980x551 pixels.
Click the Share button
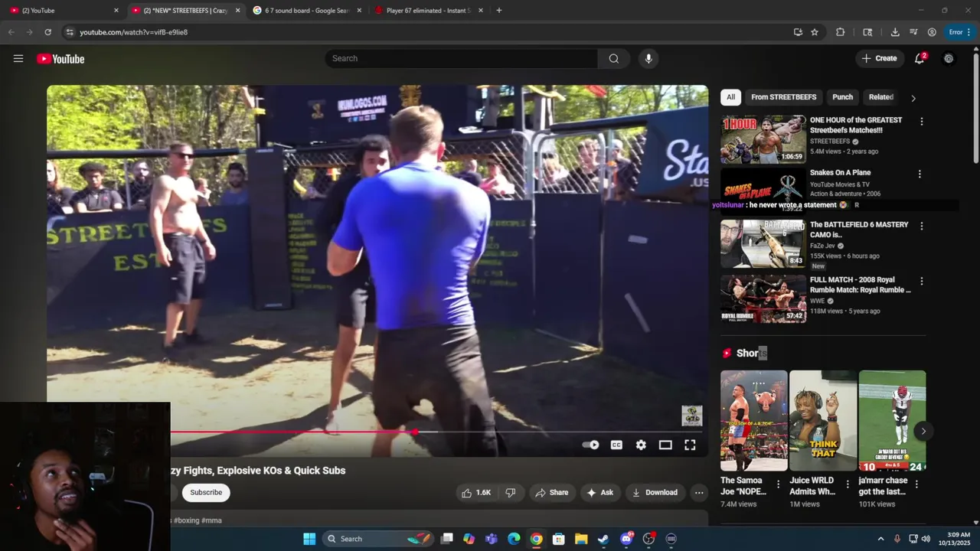coord(551,493)
